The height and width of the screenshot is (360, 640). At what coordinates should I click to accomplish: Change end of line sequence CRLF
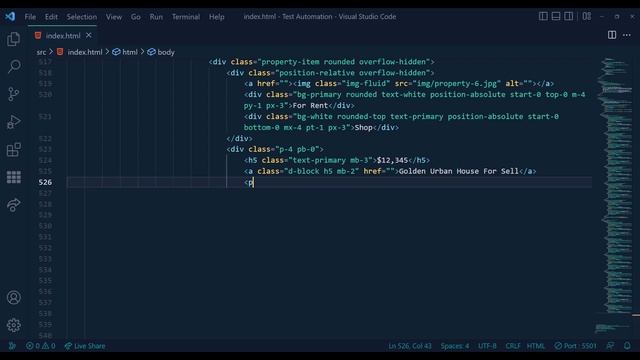click(x=513, y=346)
